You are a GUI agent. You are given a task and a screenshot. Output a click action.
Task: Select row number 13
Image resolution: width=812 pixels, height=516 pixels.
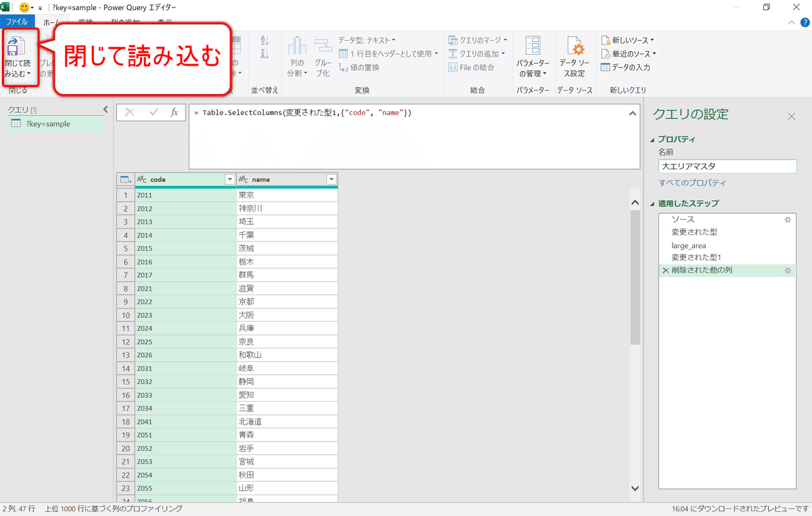126,355
